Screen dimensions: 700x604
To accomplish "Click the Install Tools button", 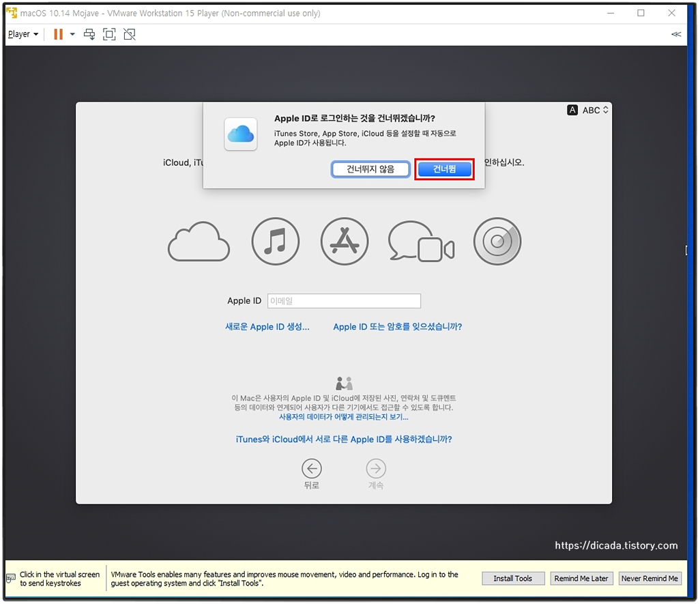I will click(513, 579).
